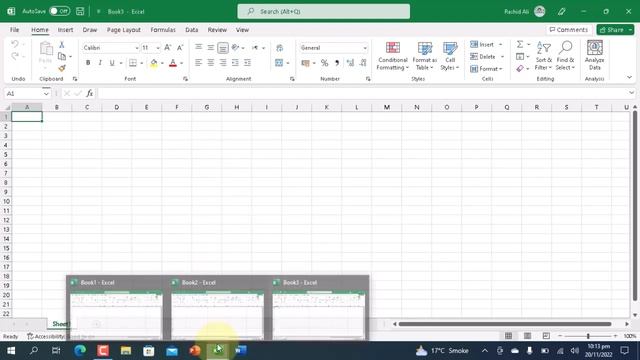Open the borders dropdown arrow
Screen dimensions: 640x360
[x=142, y=63]
